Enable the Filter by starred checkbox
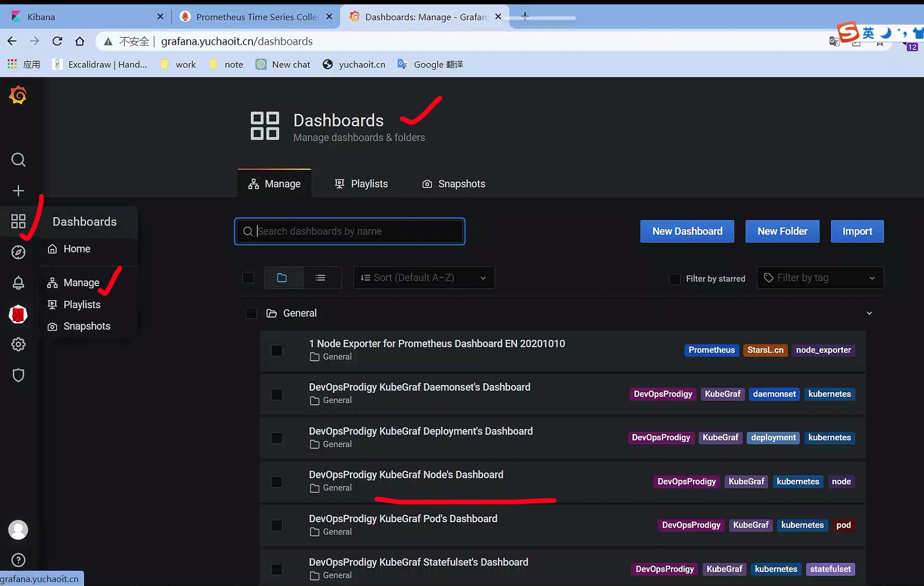 675,279
